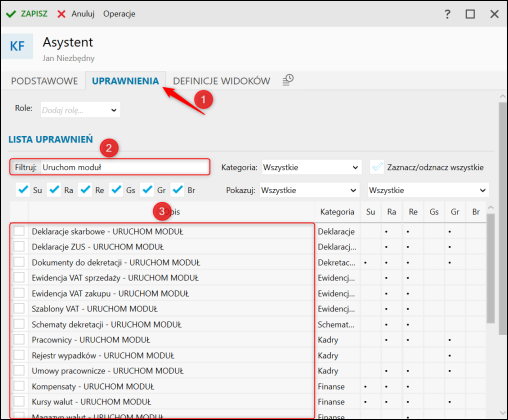This screenshot has height=420, width=508.
Task: Close the Asystent window
Action: [494, 14]
